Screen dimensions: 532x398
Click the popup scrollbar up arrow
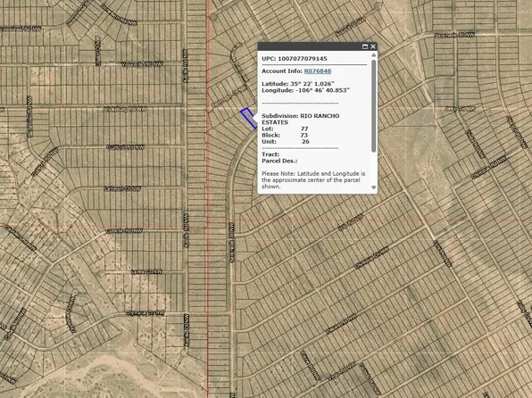pyautogui.click(x=373, y=55)
